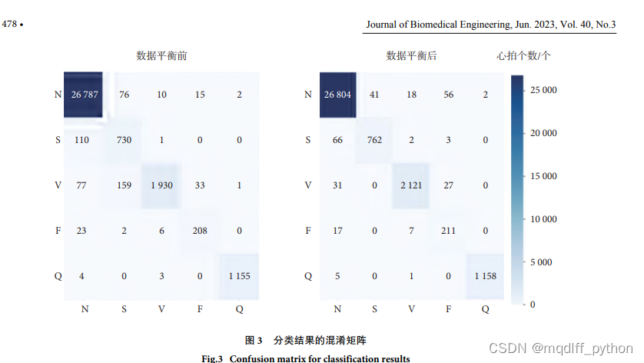Select the dark cell 26 804
Image resolution: width=644 pixels, height=363 pixels.
pos(337,95)
